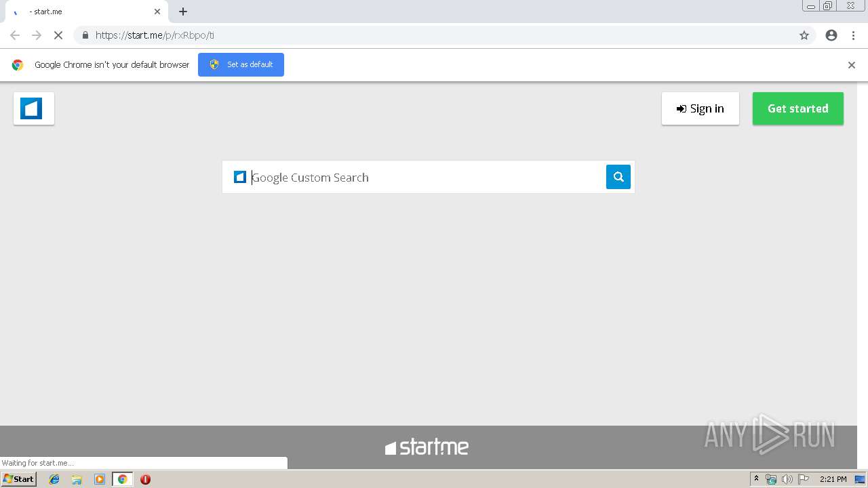This screenshot has width=868, height=488.
Task: Bookmark this page with the star icon
Action: [804, 35]
